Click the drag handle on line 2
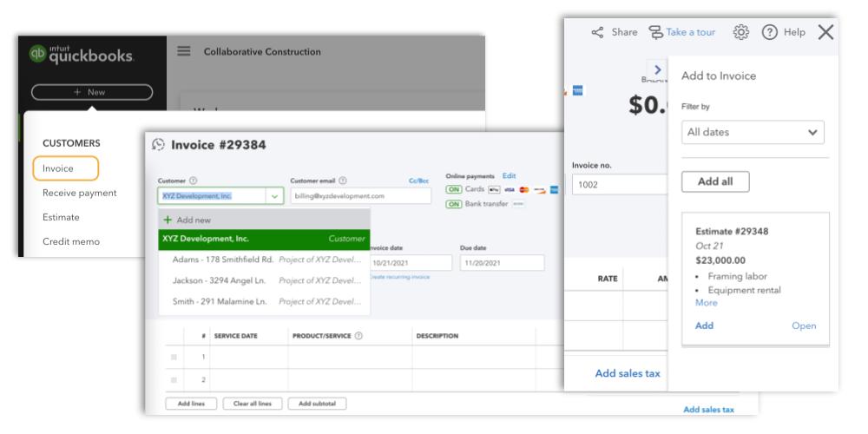This screenshot has width=868, height=434. (x=174, y=380)
